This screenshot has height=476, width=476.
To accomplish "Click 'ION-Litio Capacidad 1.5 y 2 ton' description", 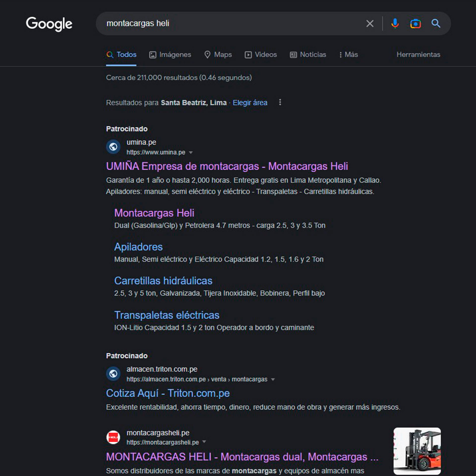I will 214,328.
